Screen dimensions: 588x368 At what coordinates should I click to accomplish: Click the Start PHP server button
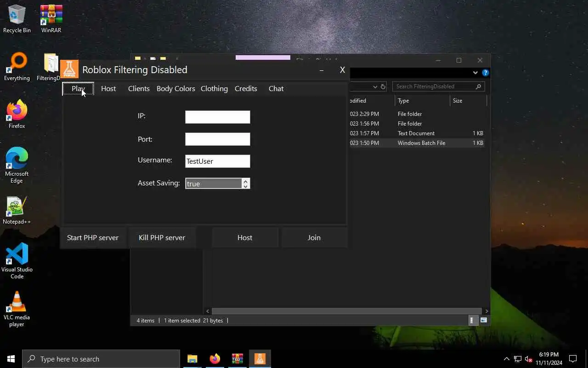(93, 238)
